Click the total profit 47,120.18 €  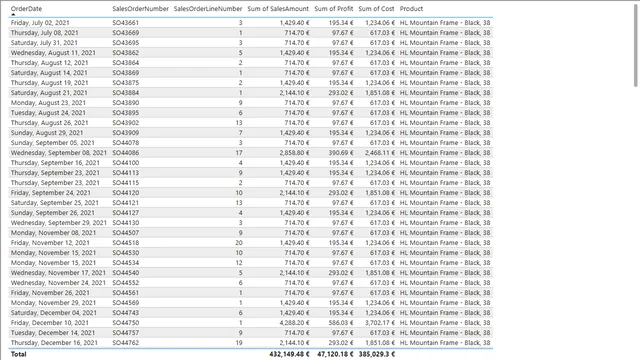point(335,354)
